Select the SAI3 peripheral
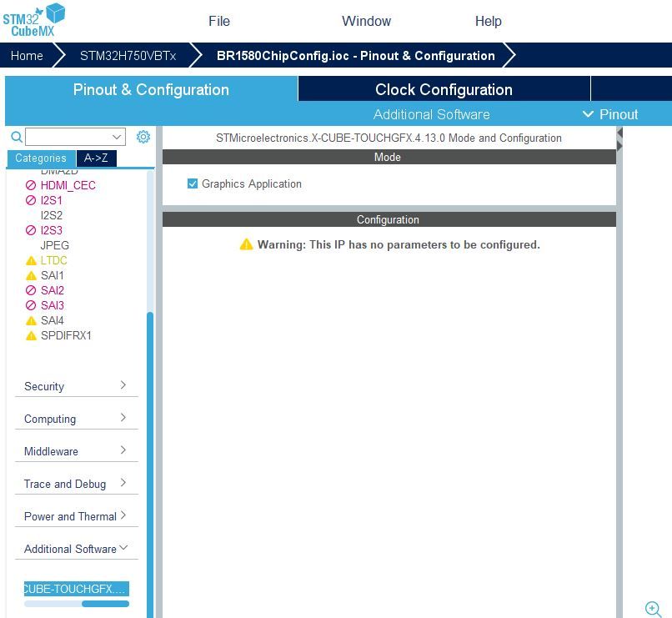 pos(53,305)
